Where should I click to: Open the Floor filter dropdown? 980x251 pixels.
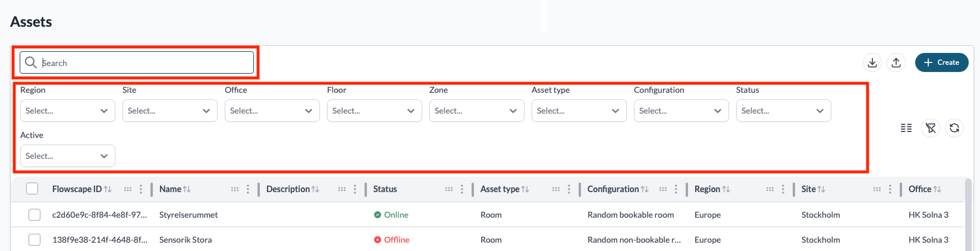(375, 111)
